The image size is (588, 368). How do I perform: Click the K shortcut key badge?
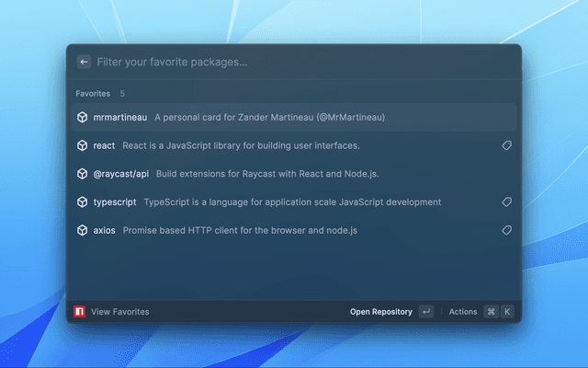coord(506,312)
